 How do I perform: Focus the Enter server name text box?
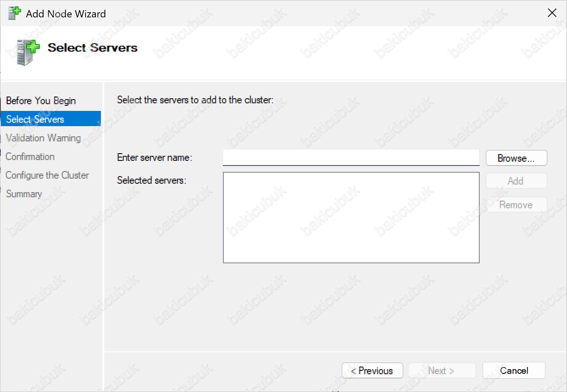pyautogui.click(x=351, y=158)
